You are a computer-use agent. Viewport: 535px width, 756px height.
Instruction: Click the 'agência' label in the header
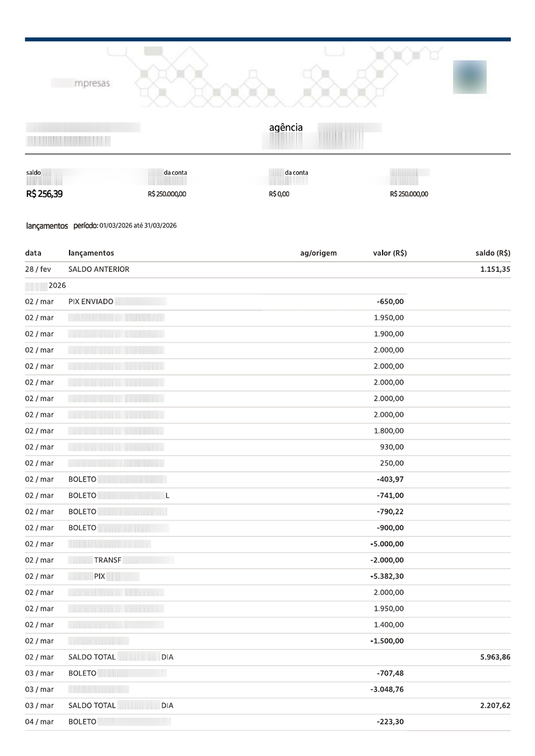coord(286,127)
